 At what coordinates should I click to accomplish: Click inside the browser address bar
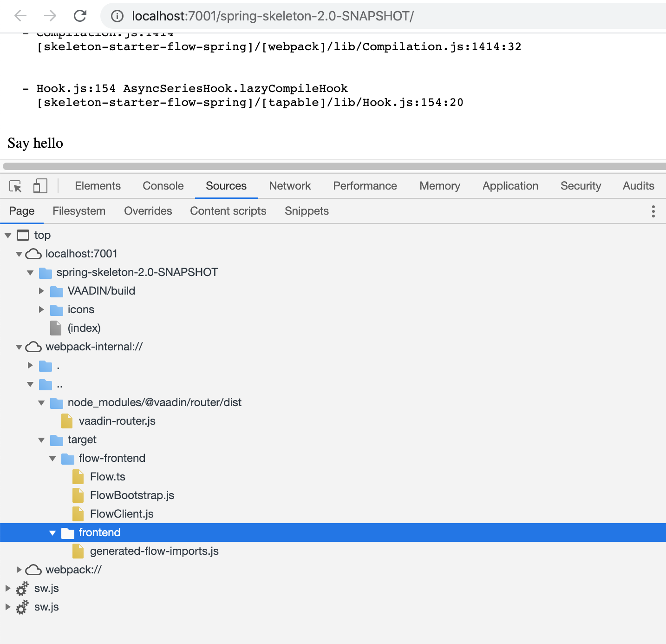tap(279, 16)
